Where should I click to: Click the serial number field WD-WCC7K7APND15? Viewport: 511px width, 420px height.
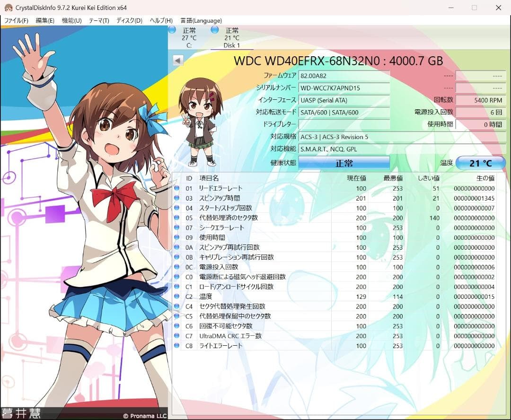click(x=344, y=88)
